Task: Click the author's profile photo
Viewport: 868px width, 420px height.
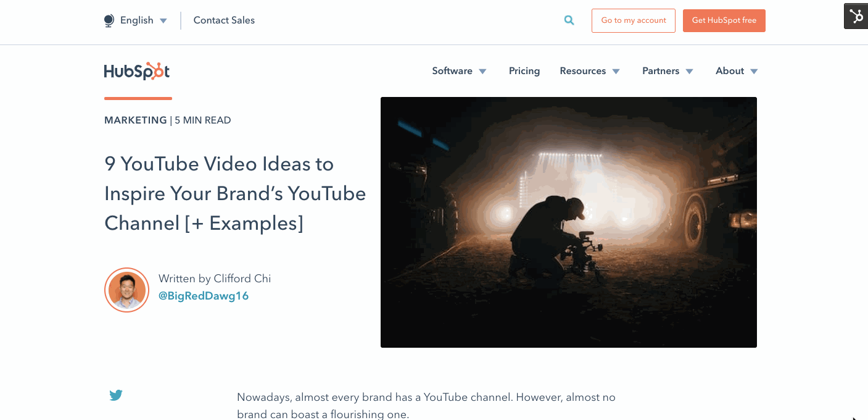Action: pos(126,290)
